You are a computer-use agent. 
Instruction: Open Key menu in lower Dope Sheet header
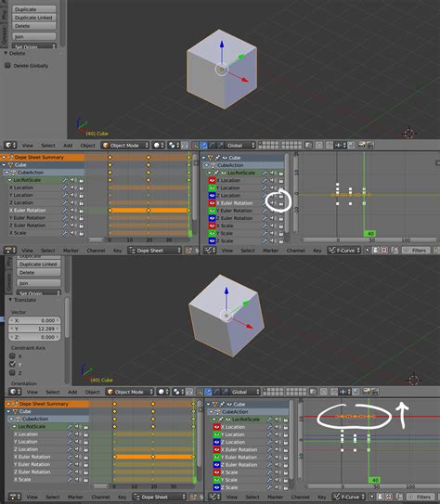[x=123, y=497]
